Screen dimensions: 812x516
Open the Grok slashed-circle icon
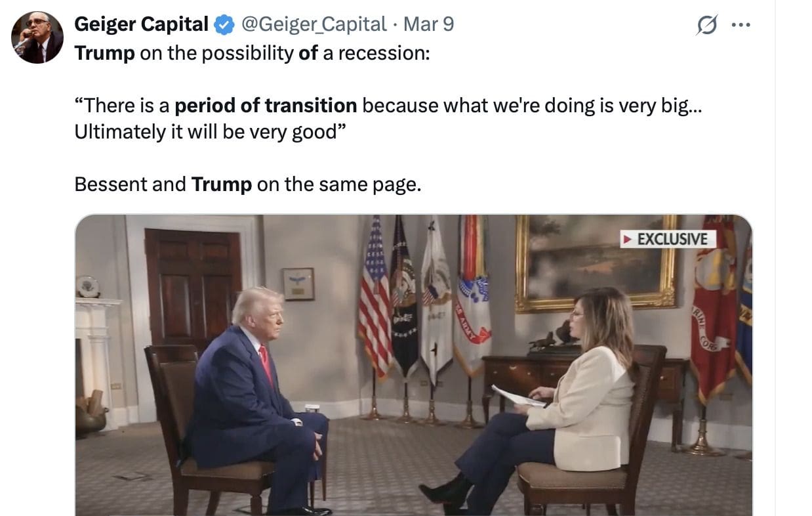point(706,26)
